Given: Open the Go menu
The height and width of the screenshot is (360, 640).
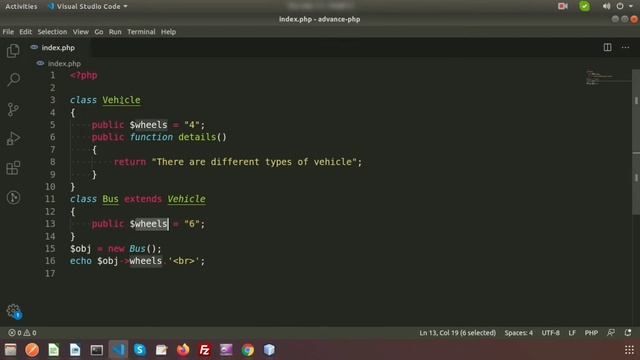Looking at the screenshot, I should 99,31.
